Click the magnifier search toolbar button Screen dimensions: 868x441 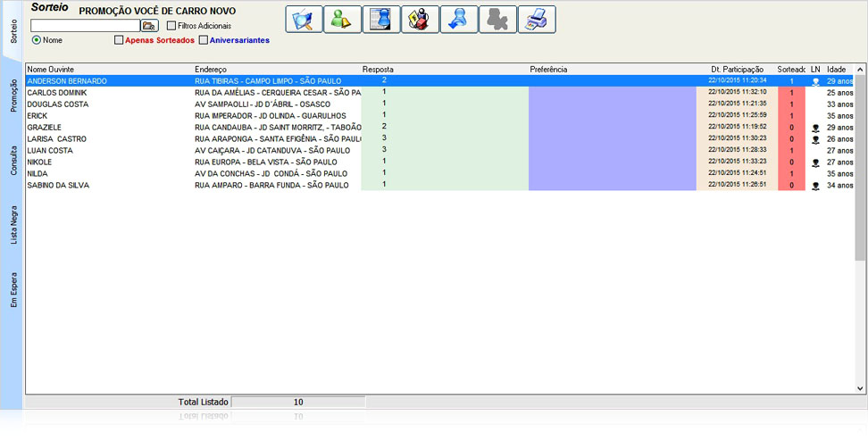[x=305, y=20]
